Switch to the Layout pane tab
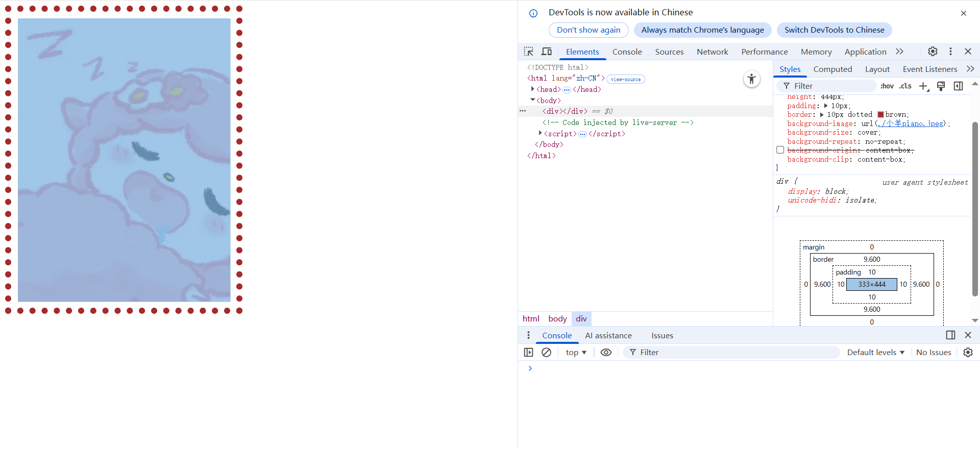The height and width of the screenshot is (449, 980). (x=877, y=69)
